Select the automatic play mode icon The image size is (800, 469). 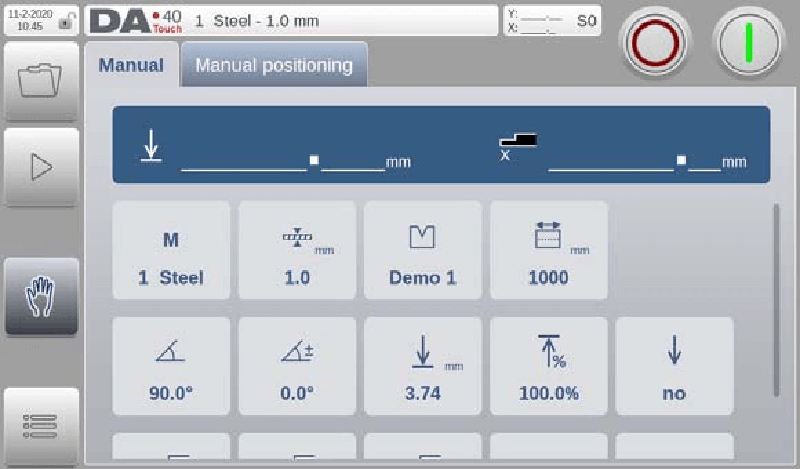coord(41,166)
